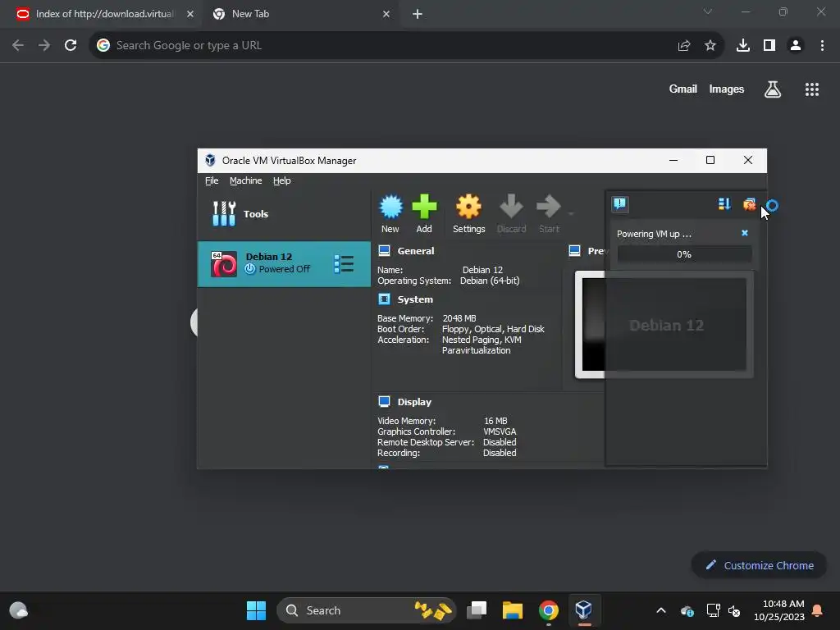Viewport: 840px width, 630px height.
Task: Click the 'VMSVGA' graphics controller value
Action: (500, 431)
